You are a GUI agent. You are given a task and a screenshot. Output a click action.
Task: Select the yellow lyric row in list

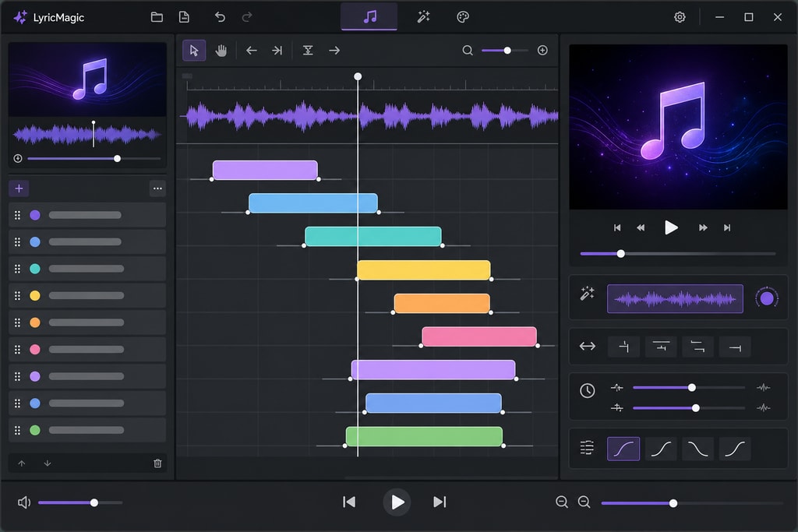(x=87, y=295)
